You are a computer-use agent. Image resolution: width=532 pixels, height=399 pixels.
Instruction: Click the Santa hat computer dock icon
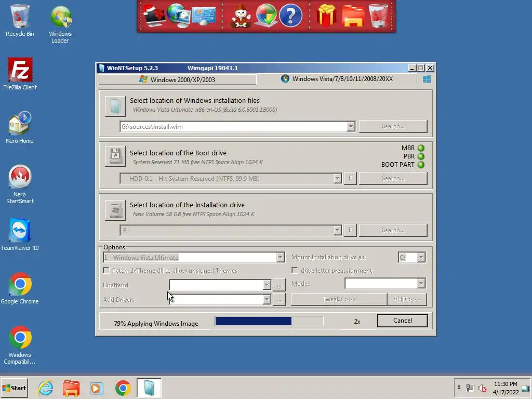click(154, 16)
